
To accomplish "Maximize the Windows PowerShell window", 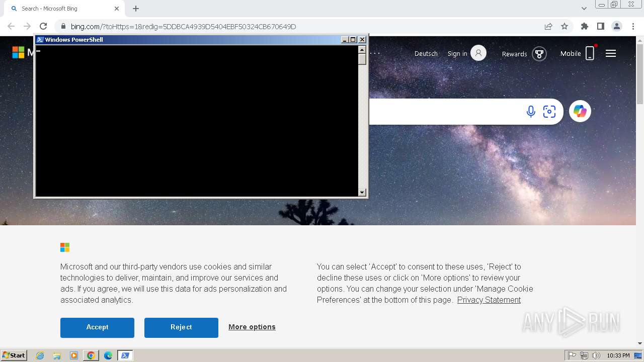I will (353, 39).
